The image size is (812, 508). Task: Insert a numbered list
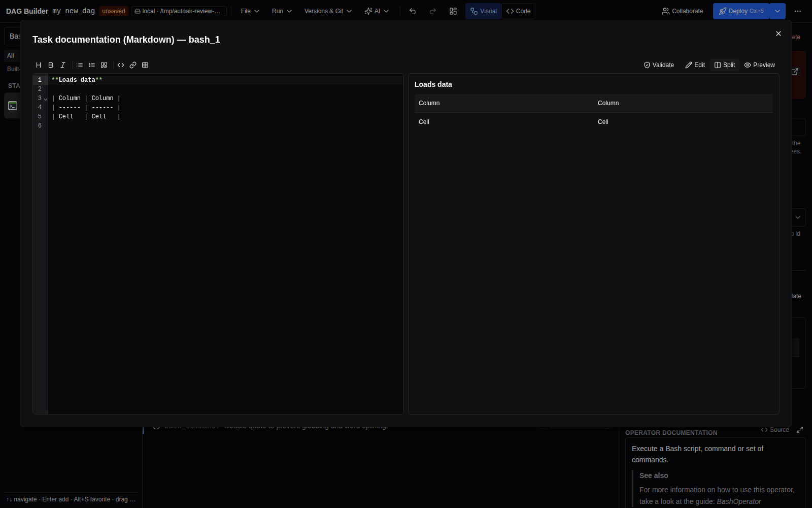[x=92, y=65]
